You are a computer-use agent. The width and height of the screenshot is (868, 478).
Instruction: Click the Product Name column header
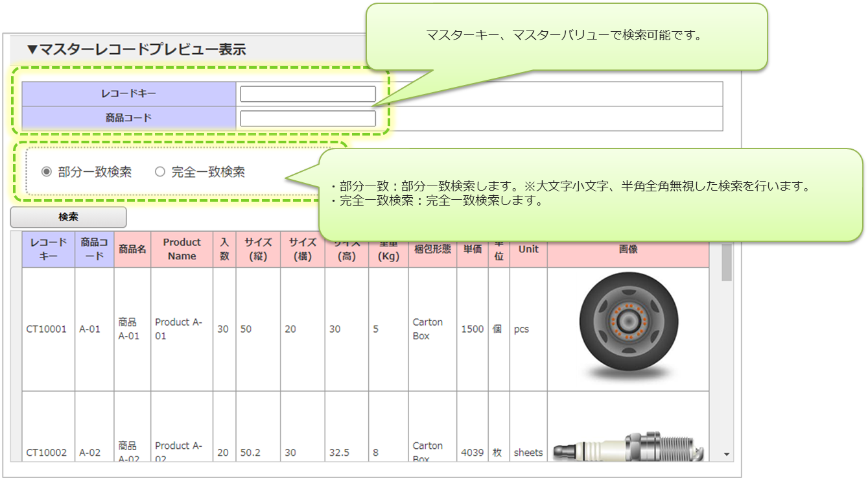coord(182,249)
